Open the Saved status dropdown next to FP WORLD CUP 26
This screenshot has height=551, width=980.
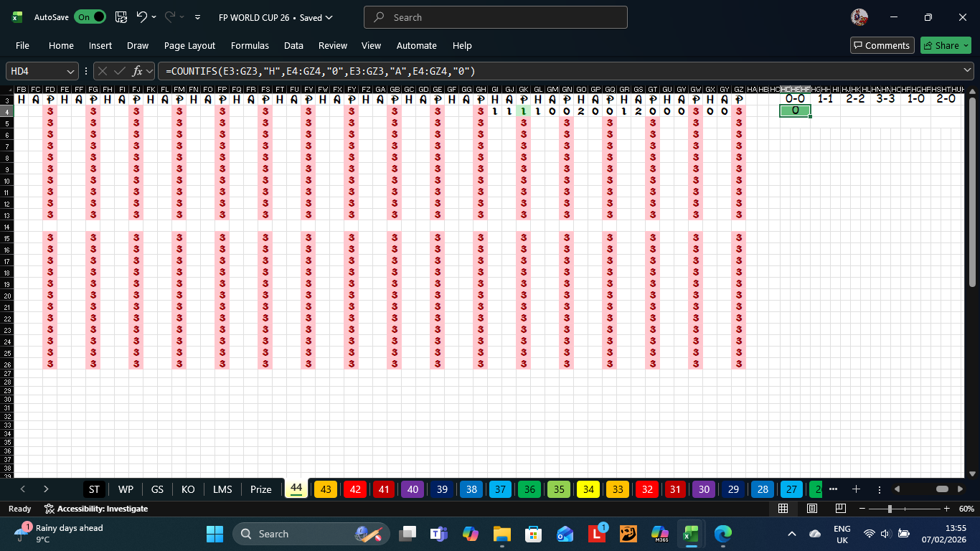coord(328,17)
